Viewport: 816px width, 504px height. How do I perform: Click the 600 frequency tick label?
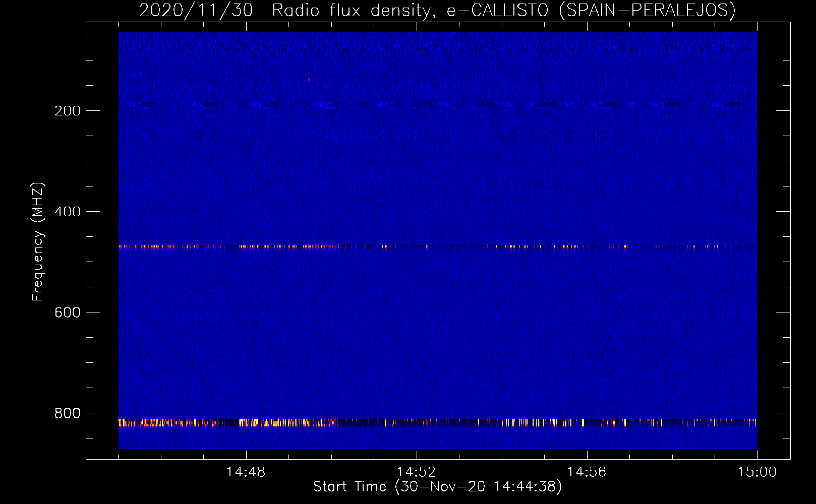[68, 312]
